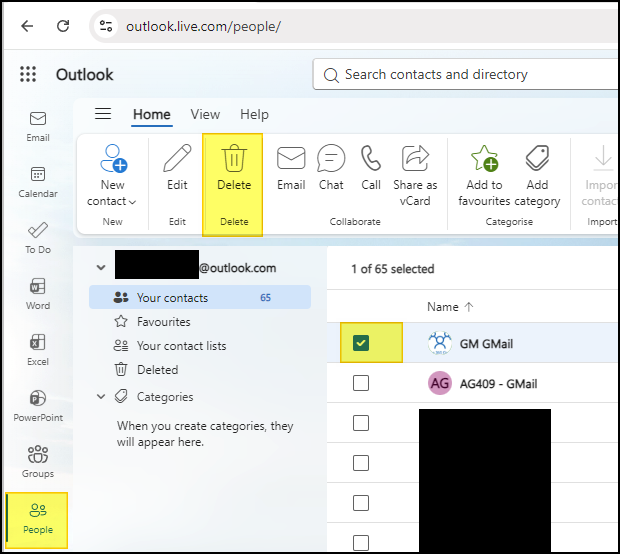This screenshot has width=620, height=554.
Task: Open the app launcher grid icon
Action: 28,74
